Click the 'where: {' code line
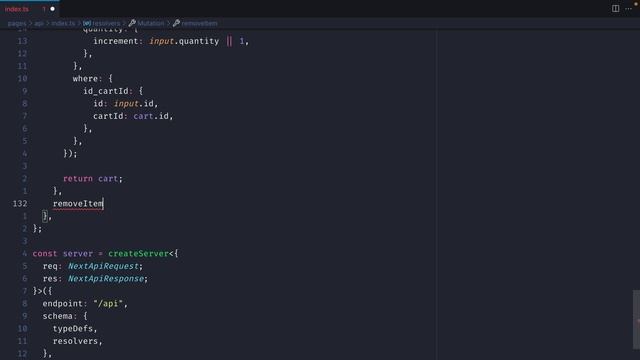 (x=93, y=78)
